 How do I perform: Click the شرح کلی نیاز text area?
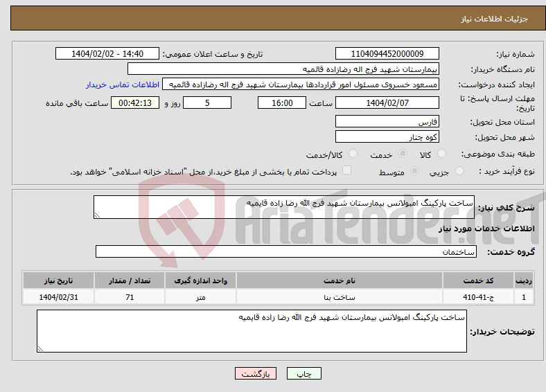(284, 207)
